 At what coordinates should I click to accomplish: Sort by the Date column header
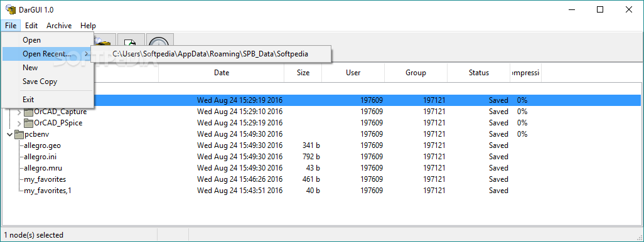222,73
